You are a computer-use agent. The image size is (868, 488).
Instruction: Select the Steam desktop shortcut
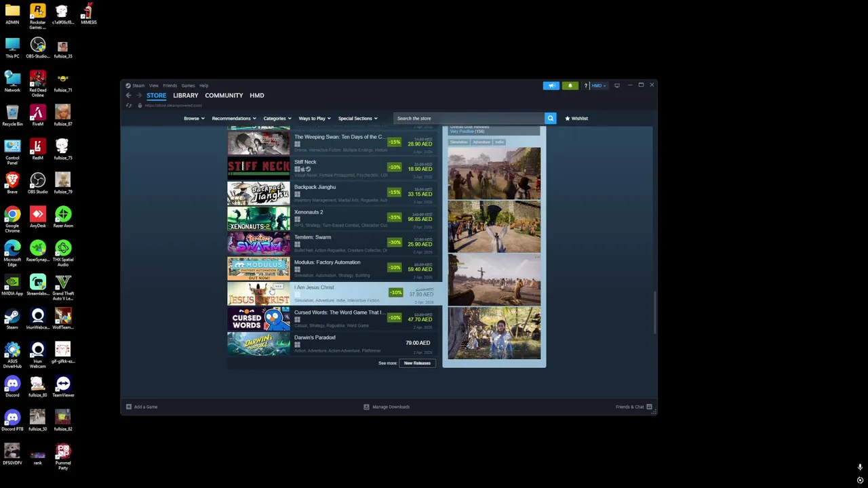click(x=12, y=319)
